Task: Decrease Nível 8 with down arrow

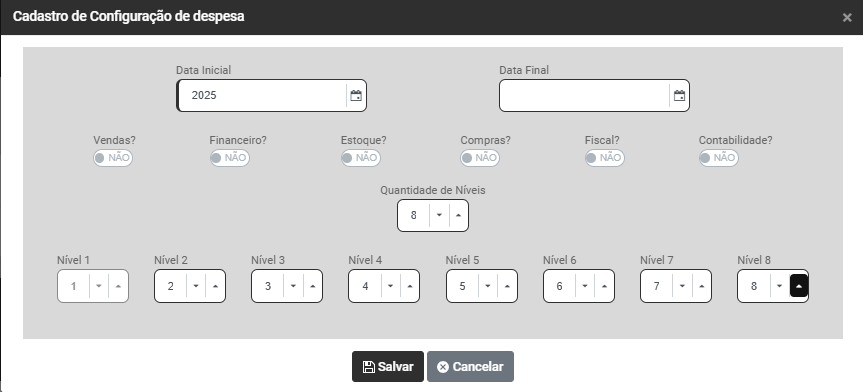Action: pos(779,286)
